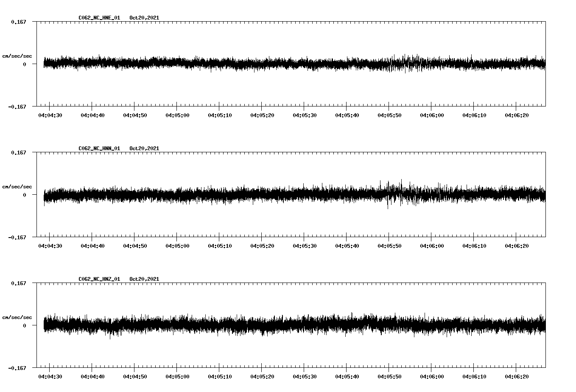
Task: Pick 04:05:50 time label on HNN plot
Action: (x=389, y=246)
